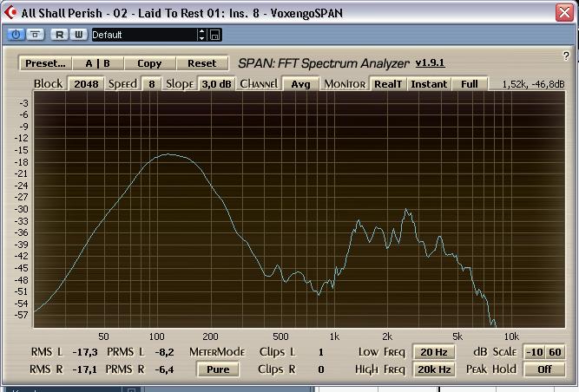Select the Full monitor mode
This screenshot has height=392, width=579.
[x=470, y=84]
